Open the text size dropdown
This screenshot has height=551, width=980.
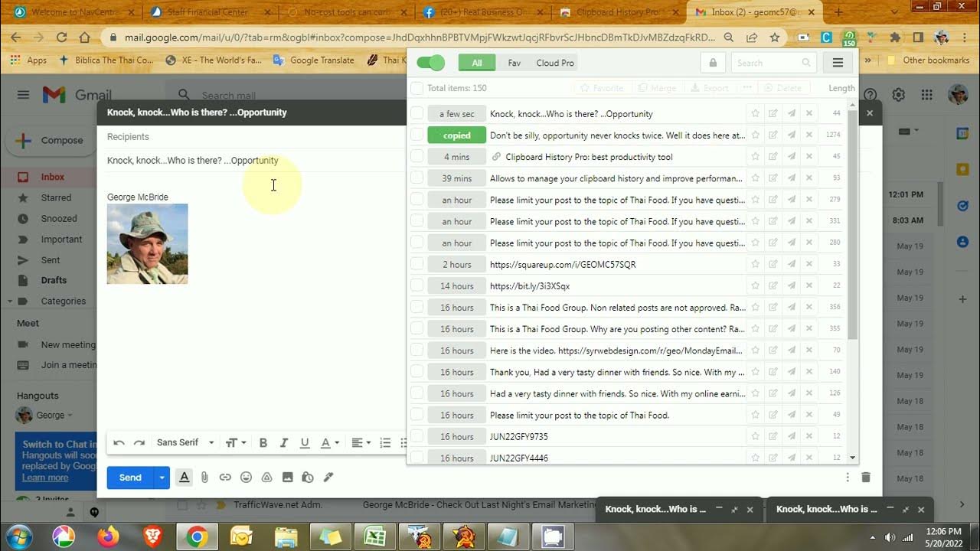coord(236,443)
